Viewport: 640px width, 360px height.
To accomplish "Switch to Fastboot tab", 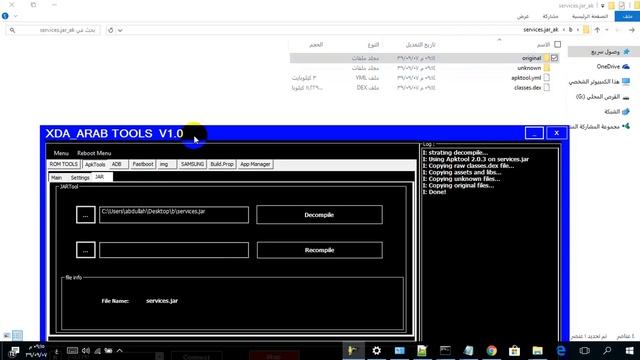I will (143, 164).
